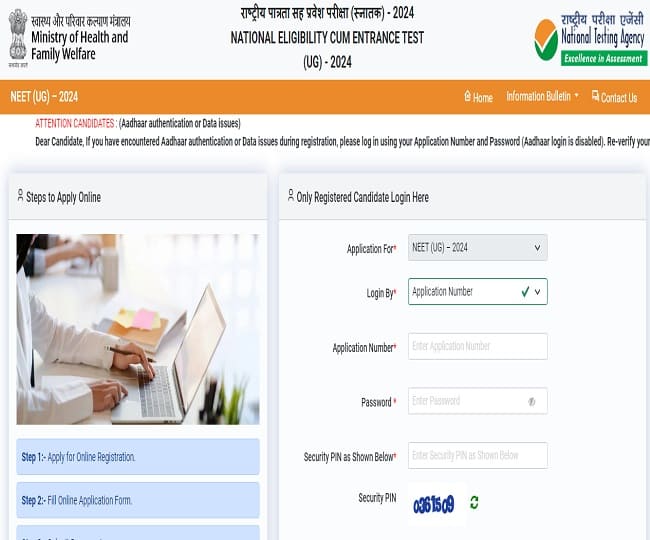Click the National Testing Agency logo
The height and width of the screenshot is (540, 650).
coord(590,40)
